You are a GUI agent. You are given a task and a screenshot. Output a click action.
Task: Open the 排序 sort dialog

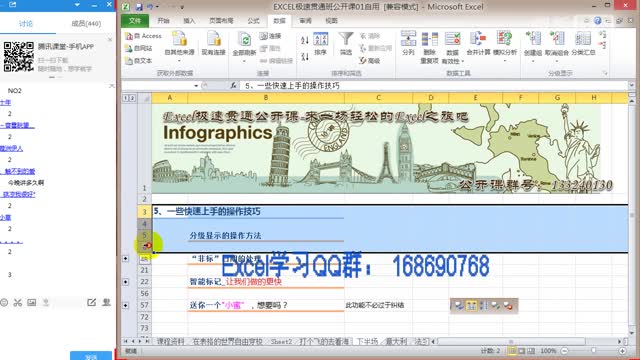pos(320,44)
